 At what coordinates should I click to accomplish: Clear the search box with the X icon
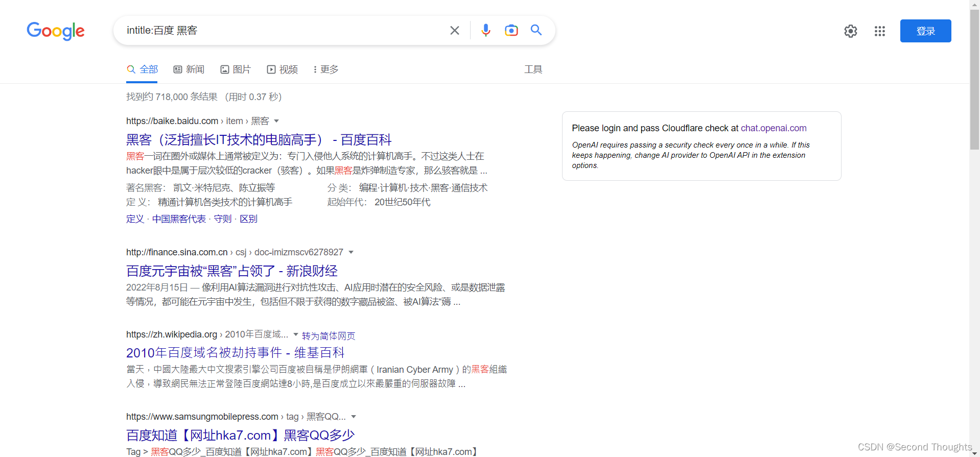(x=454, y=31)
